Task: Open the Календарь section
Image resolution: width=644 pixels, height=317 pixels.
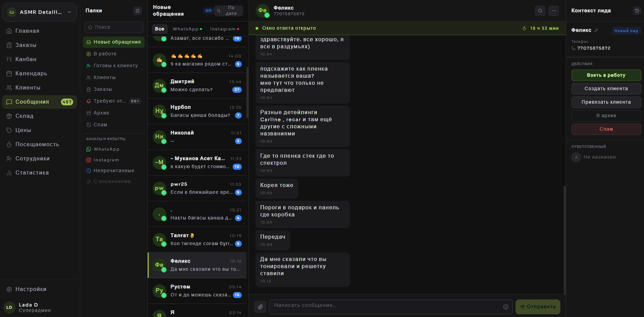Action: (x=40, y=73)
